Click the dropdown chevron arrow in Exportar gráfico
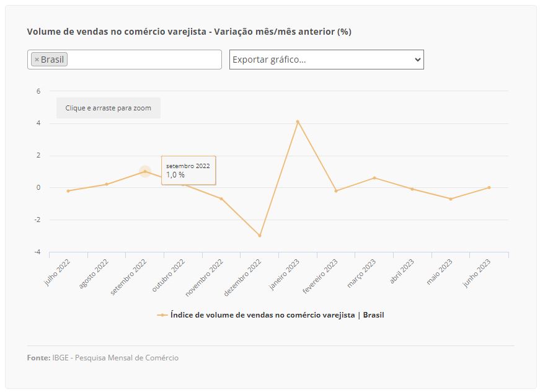Viewport: 540px width, 392px height. pos(417,60)
